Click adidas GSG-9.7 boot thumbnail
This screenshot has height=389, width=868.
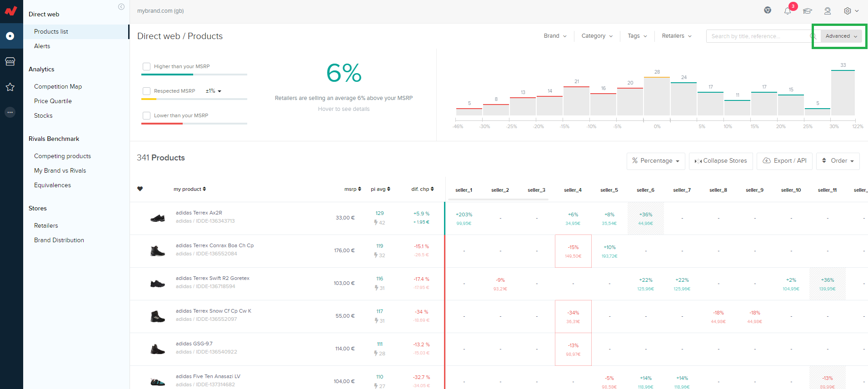point(158,349)
